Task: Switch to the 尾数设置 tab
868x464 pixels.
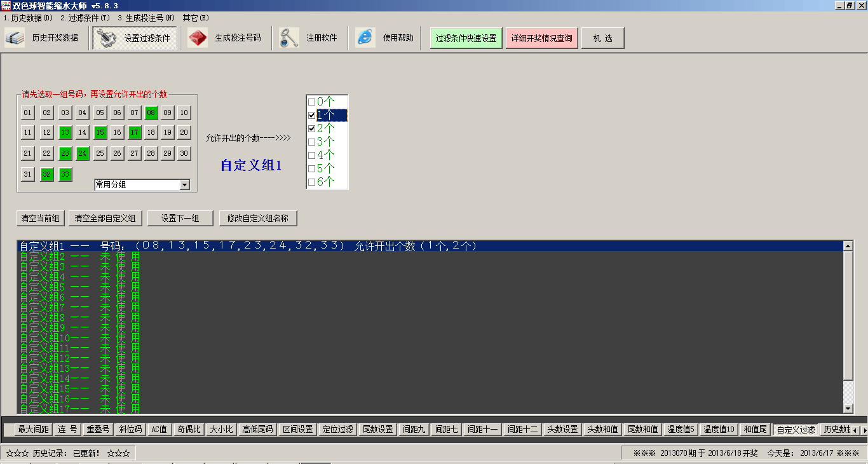Action: [x=377, y=430]
